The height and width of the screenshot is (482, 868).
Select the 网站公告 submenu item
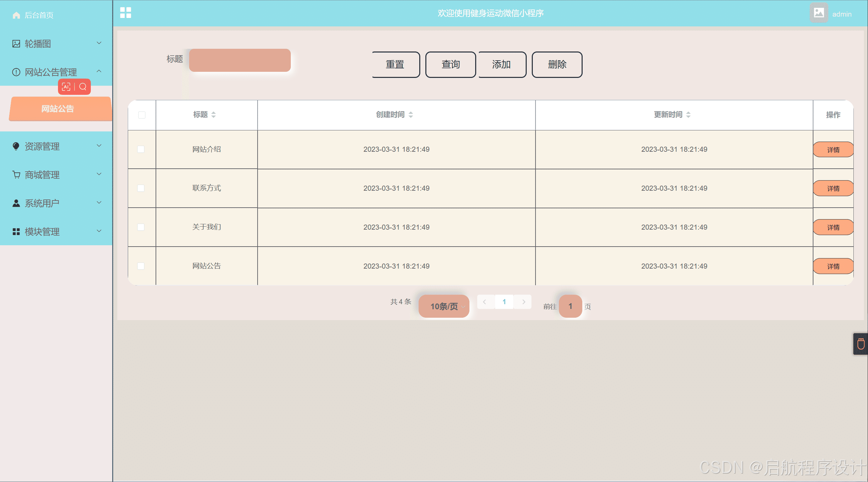click(60, 109)
